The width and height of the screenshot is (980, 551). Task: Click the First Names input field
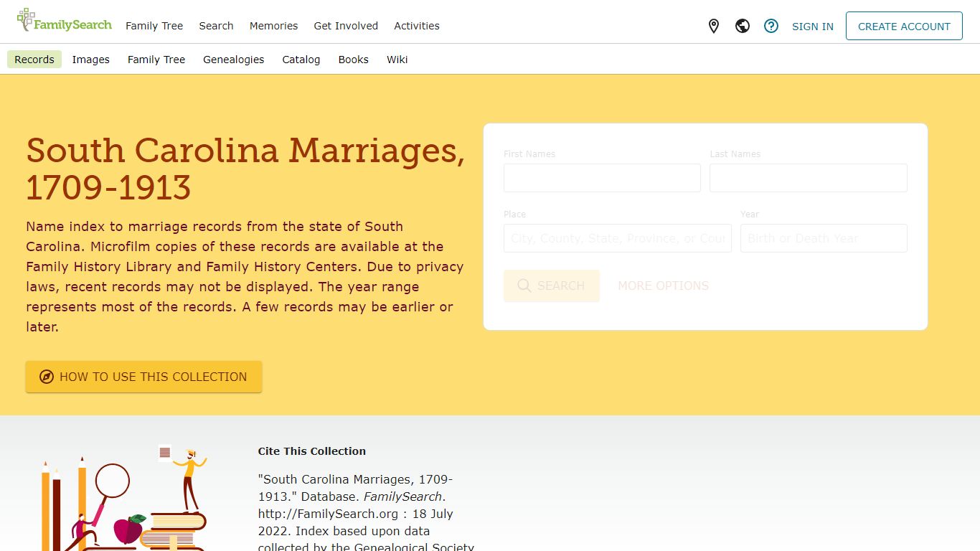coord(602,178)
